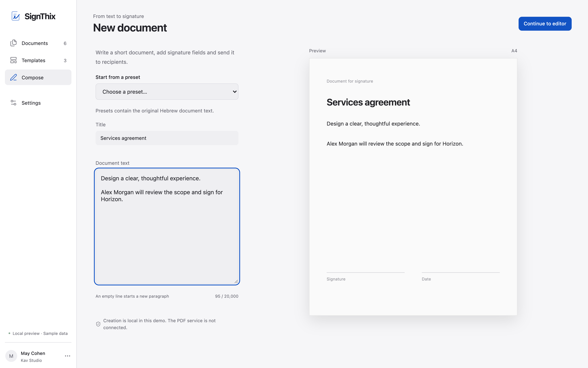This screenshot has height=368, width=588.
Task: Click the Documents pages icon
Action: coord(13,43)
